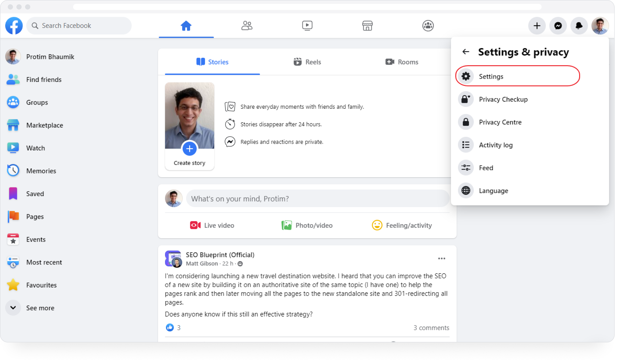Open Privacy Centre settings

(x=500, y=122)
